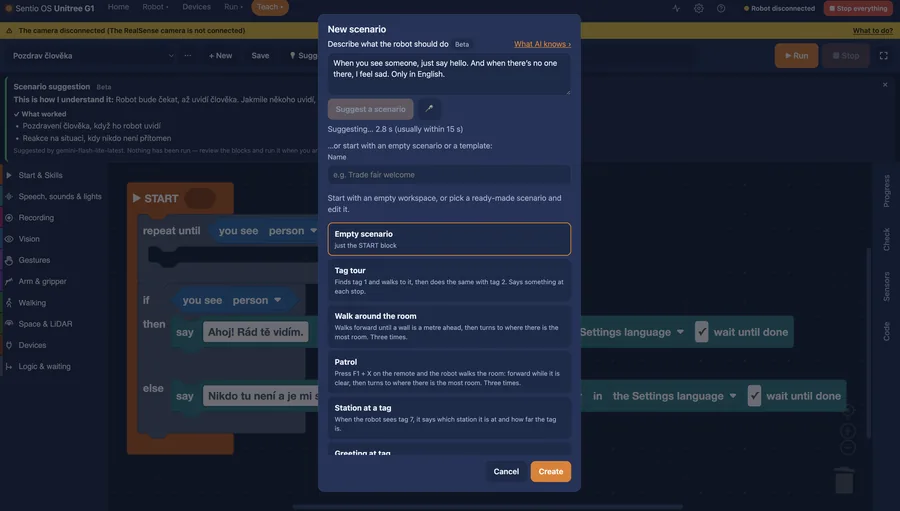900x511 pixels.
Task: Open the Pozdrav člověka scenario dropdown
Action: pyautogui.click(x=93, y=56)
